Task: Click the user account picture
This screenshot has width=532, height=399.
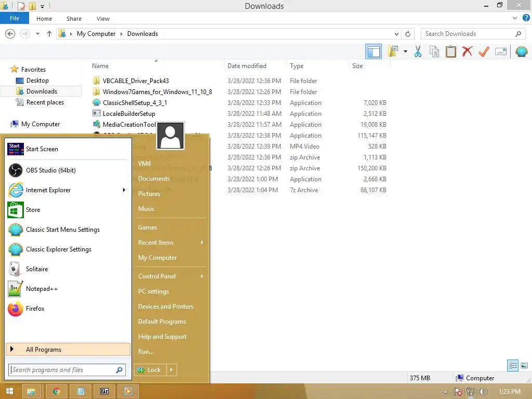Action: click(170, 136)
